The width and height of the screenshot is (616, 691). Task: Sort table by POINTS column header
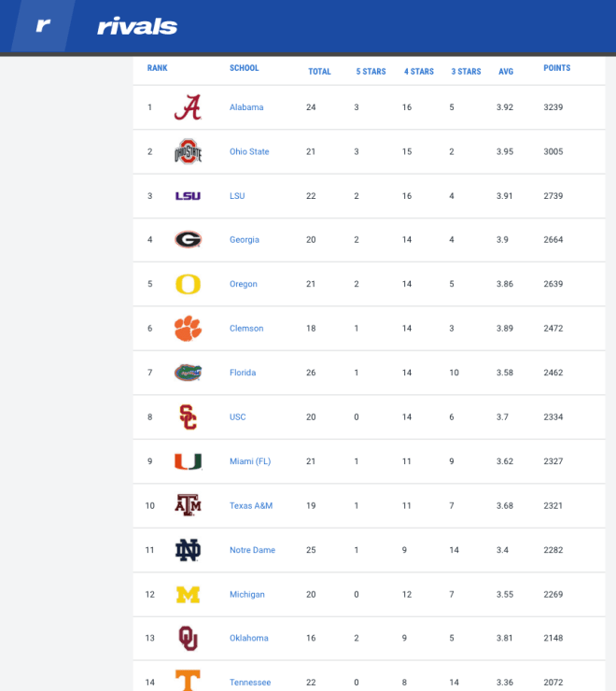[556, 68]
